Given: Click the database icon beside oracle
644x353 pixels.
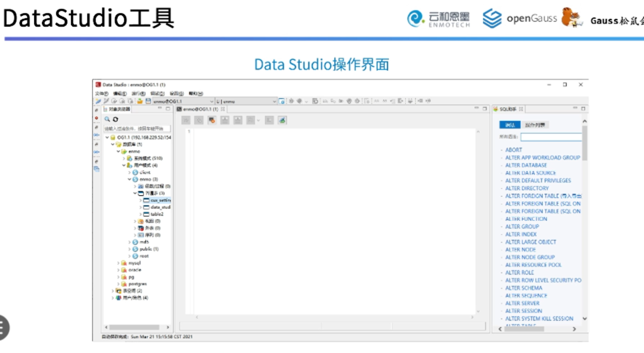Looking at the screenshot, I should (124, 270).
